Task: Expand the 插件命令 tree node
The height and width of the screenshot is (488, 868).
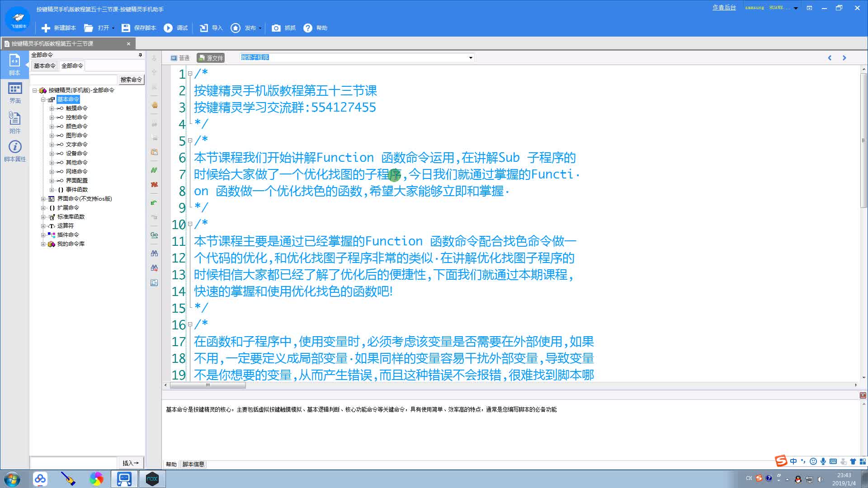Action: point(43,235)
